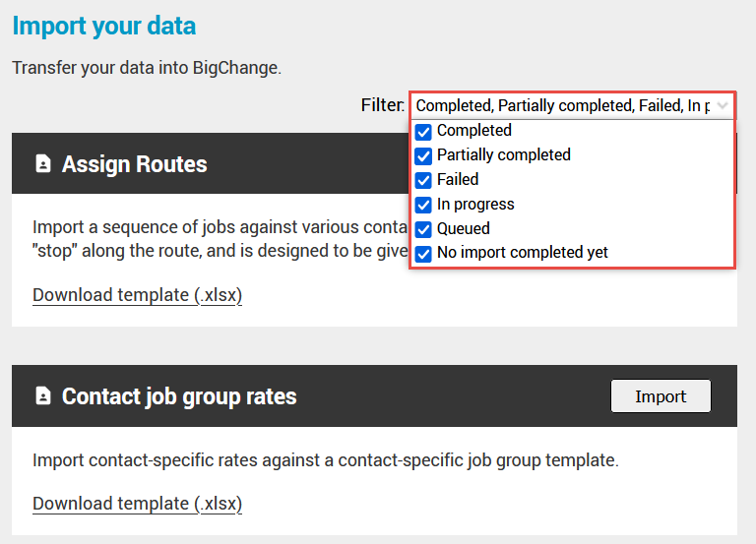This screenshot has height=544, width=756.
Task: Click the Assign Routes description paragraph
Action: coord(219,238)
